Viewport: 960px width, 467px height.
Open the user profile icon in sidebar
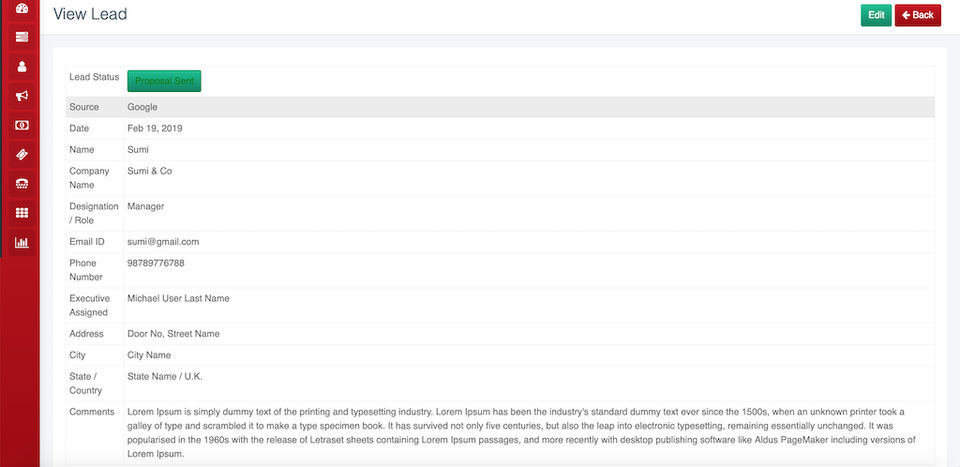click(x=21, y=67)
